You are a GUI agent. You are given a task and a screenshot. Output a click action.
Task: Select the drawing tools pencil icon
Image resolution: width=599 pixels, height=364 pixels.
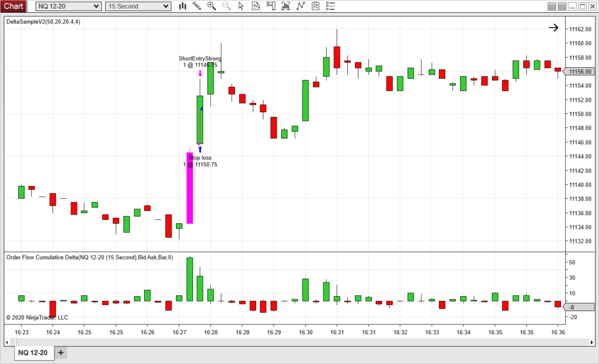(197, 6)
